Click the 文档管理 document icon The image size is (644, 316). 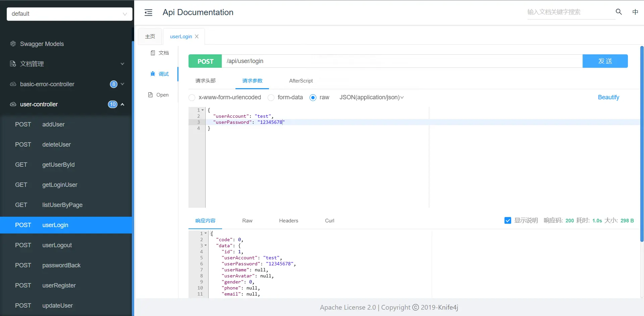pos(13,64)
